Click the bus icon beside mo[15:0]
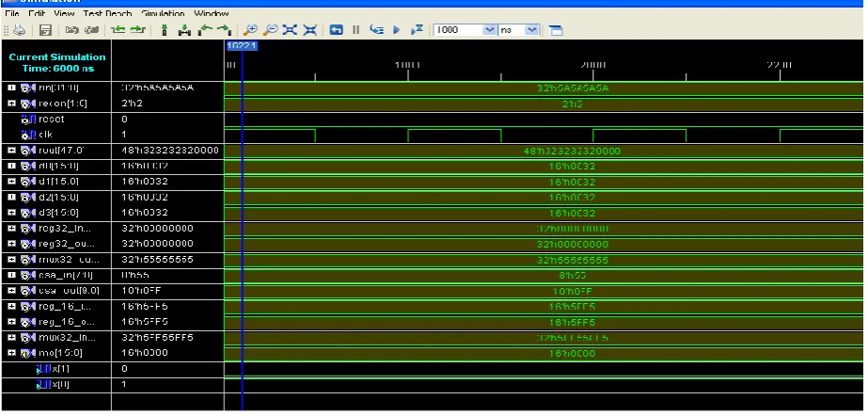The image size is (868, 416). tap(26, 353)
